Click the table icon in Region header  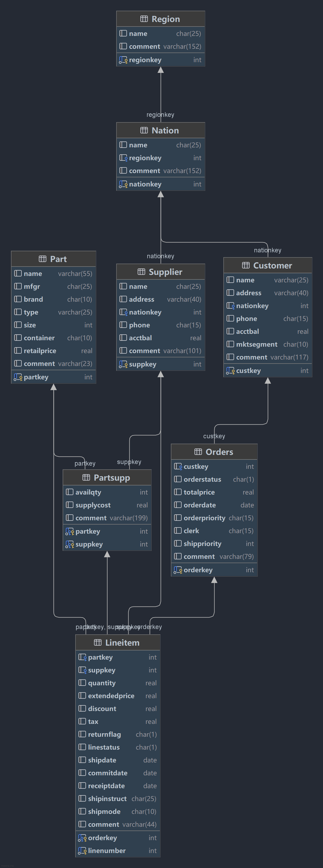coord(144,19)
